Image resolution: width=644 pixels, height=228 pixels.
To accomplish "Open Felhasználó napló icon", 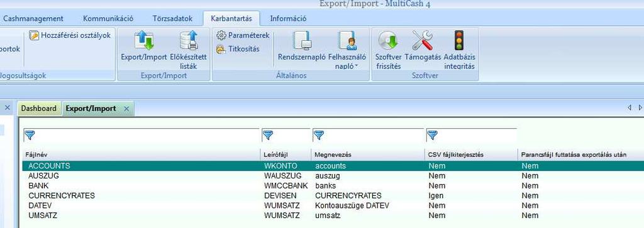I will pos(347,41).
